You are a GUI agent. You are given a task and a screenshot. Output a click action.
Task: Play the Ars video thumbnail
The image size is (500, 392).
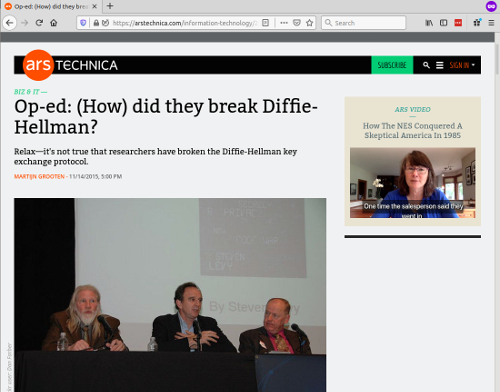(x=412, y=183)
